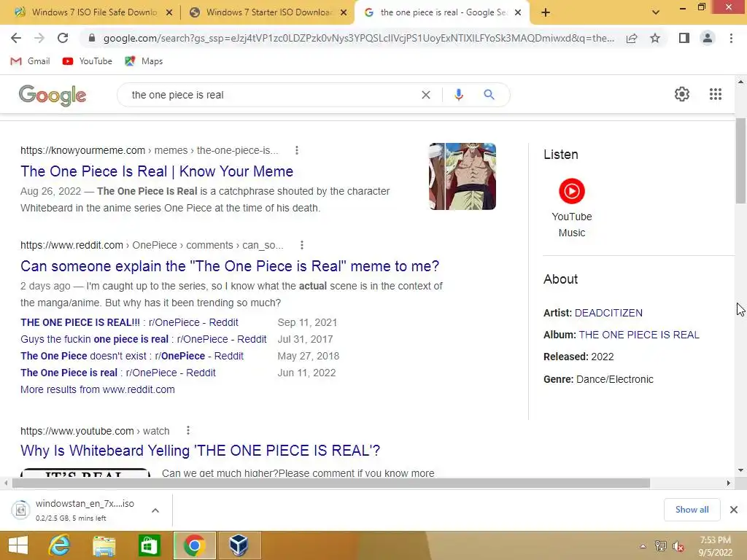Open VirtualBox from the taskbar
The image size is (747, 560).
point(239,545)
